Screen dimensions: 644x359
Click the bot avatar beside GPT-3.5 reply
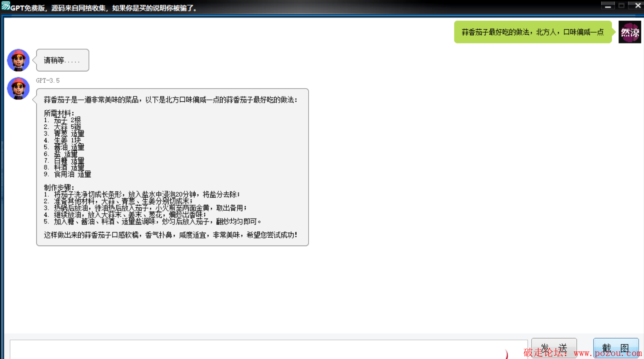[18, 89]
